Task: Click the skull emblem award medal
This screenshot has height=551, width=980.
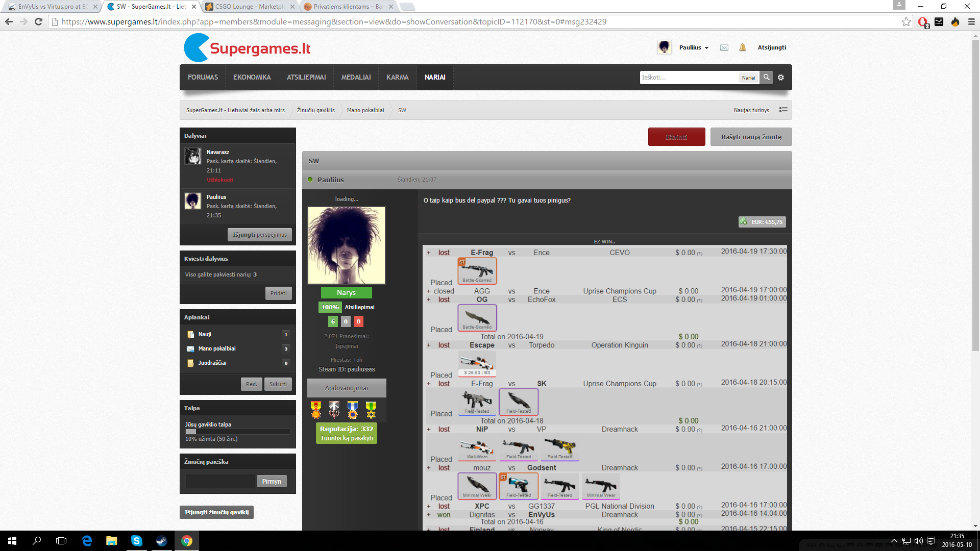Action: coord(334,410)
